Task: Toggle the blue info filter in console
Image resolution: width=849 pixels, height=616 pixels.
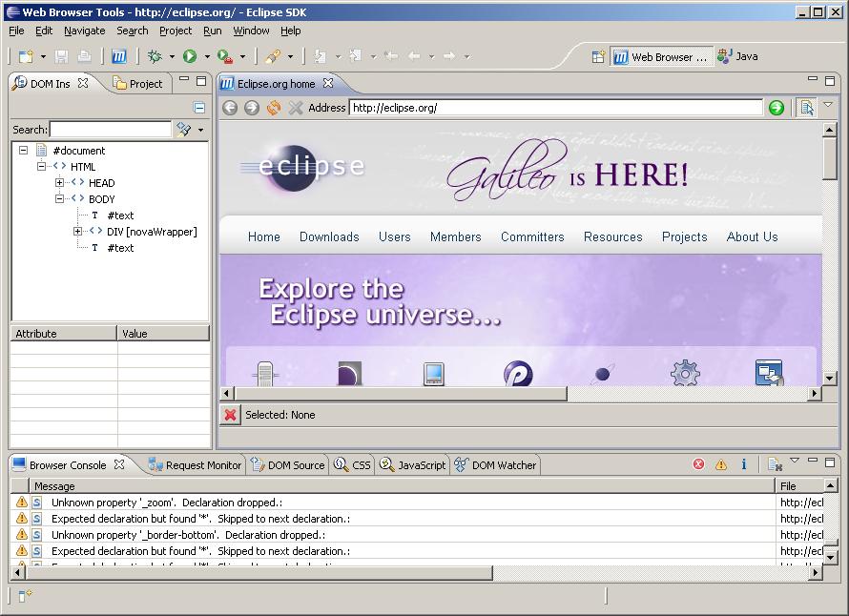Action: 744,464
